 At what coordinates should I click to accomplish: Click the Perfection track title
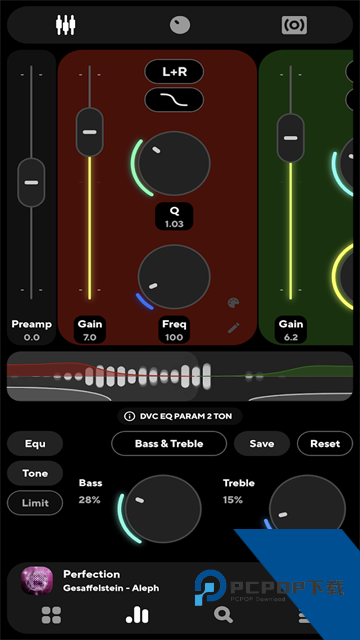(x=92, y=574)
